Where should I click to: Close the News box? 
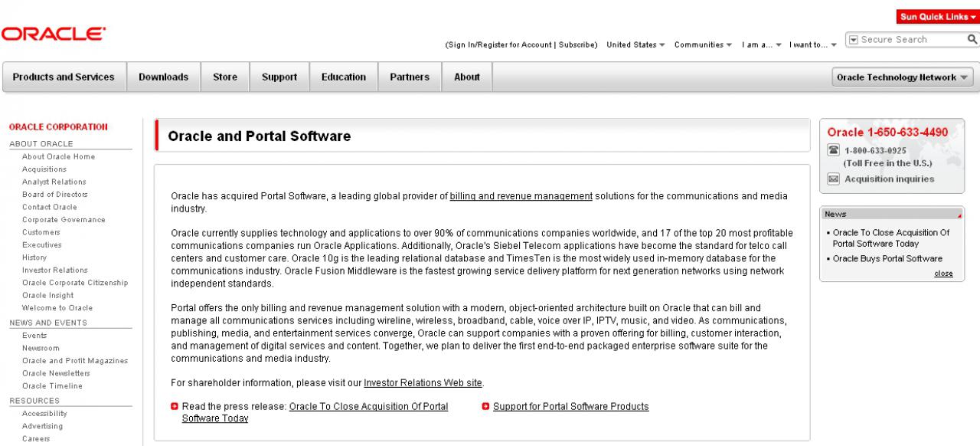point(943,274)
